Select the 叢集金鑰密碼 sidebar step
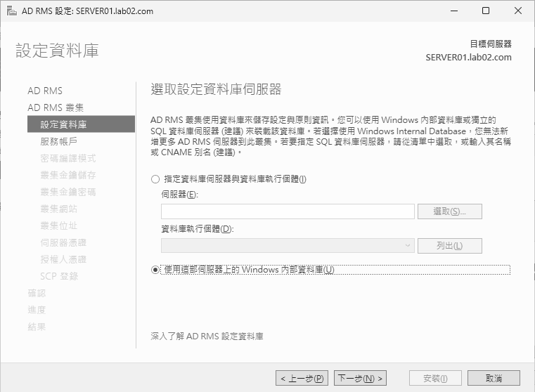 click(68, 192)
